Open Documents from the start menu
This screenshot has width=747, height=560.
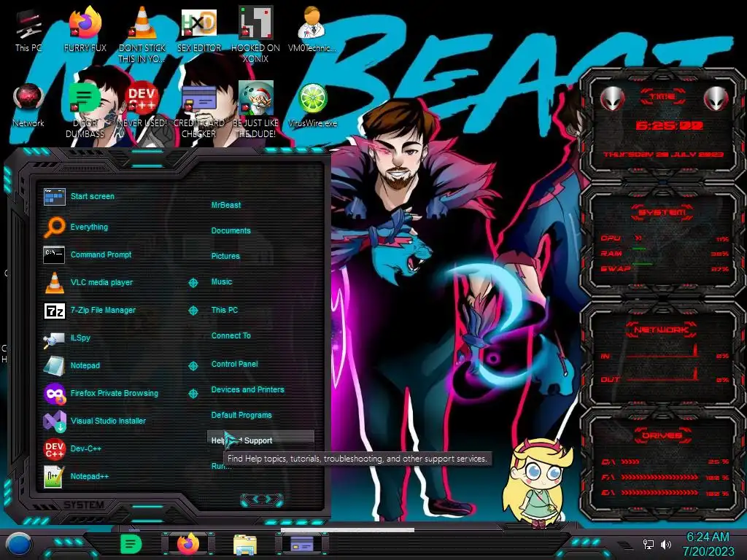click(231, 230)
